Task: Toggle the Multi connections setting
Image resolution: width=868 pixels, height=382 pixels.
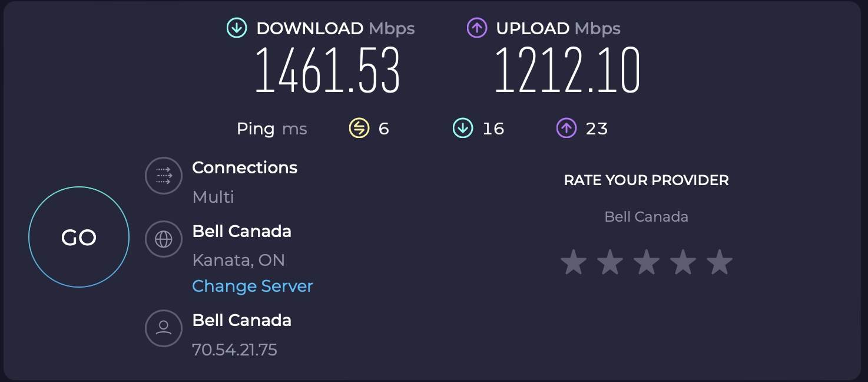Action: pyautogui.click(x=213, y=197)
